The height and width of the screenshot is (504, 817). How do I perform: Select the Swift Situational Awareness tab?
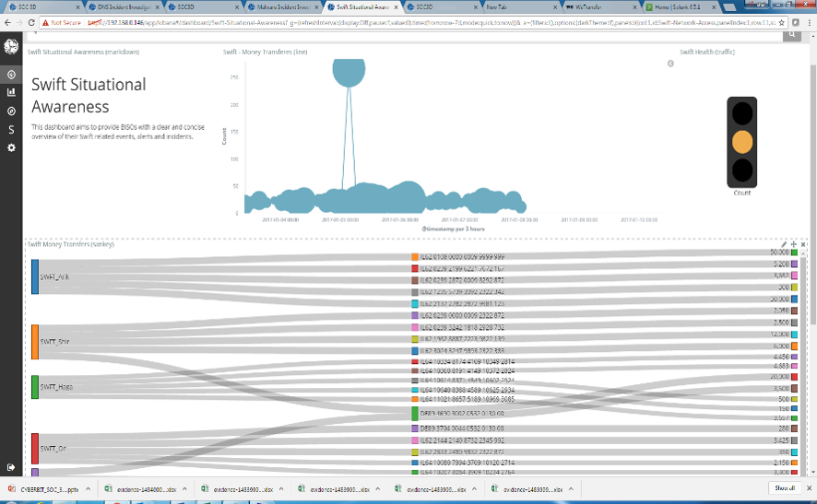[362, 7]
